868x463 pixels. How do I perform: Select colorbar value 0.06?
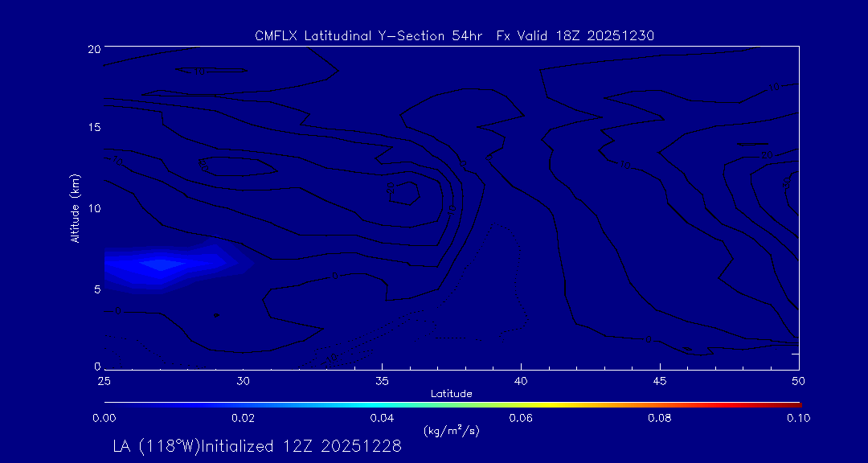[x=521, y=418]
